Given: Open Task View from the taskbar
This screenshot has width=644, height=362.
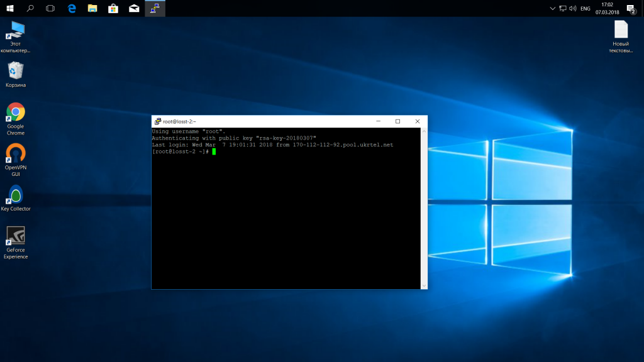Looking at the screenshot, I should tap(50, 8).
